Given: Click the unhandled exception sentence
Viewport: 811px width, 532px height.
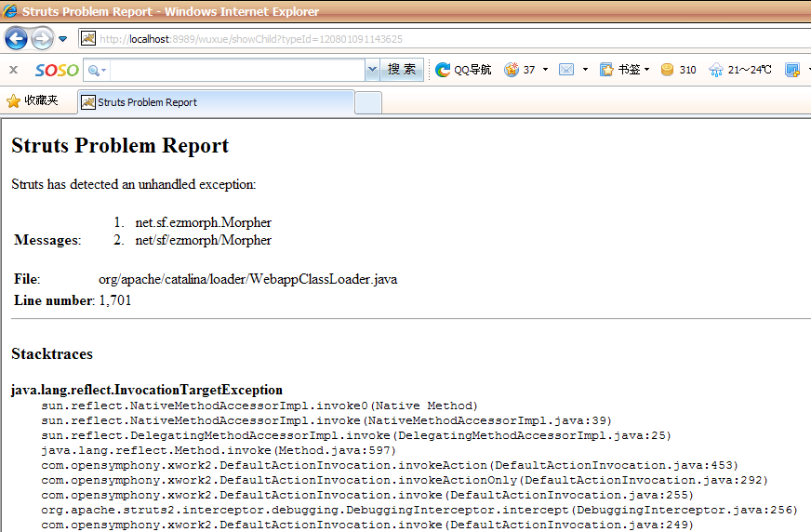Looking at the screenshot, I should [133, 184].
